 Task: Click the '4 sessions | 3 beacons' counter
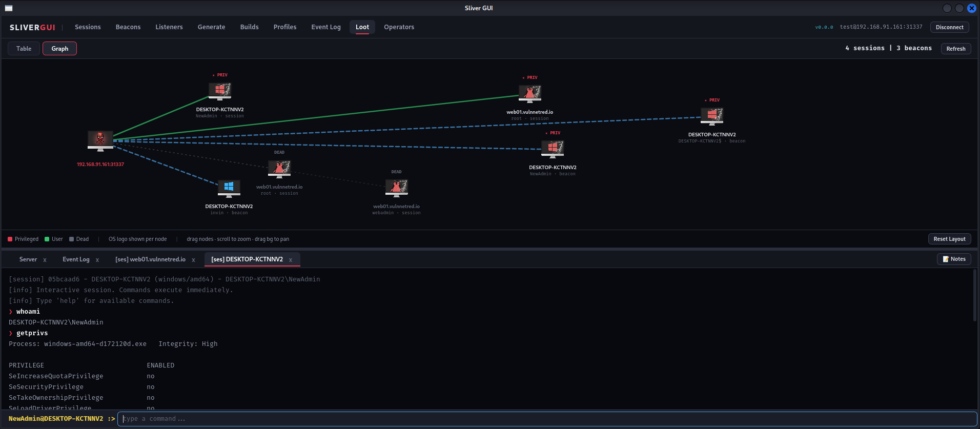click(889, 48)
